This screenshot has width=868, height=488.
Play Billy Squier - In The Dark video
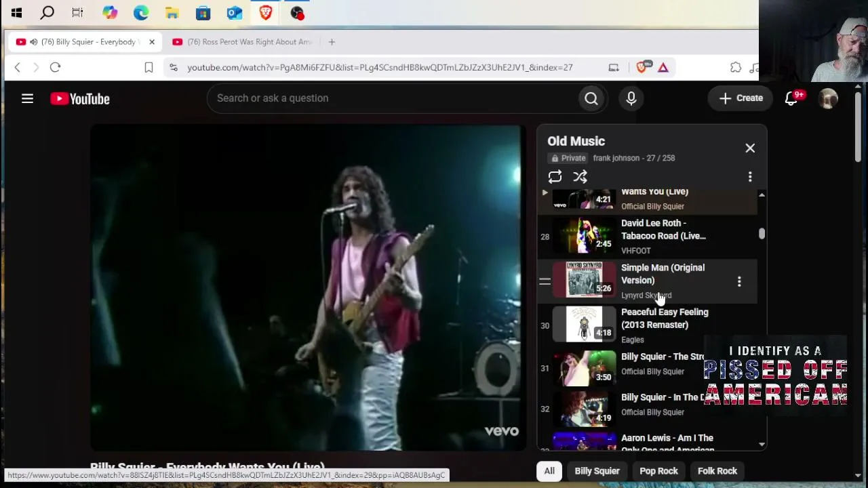click(662, 397)
